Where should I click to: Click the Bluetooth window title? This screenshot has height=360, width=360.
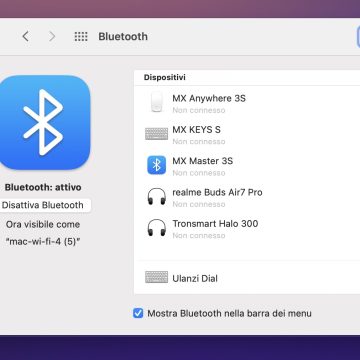[x=123, y=36]
